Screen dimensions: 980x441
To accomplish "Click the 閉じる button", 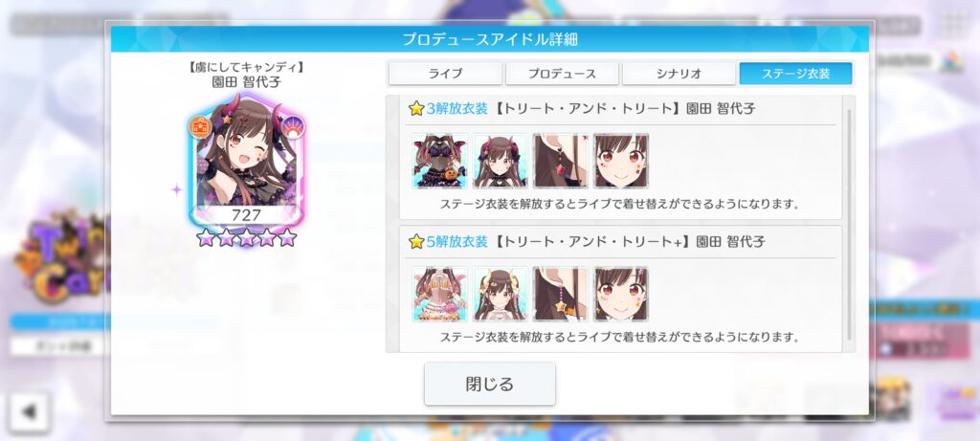I will tap(490, 384).
